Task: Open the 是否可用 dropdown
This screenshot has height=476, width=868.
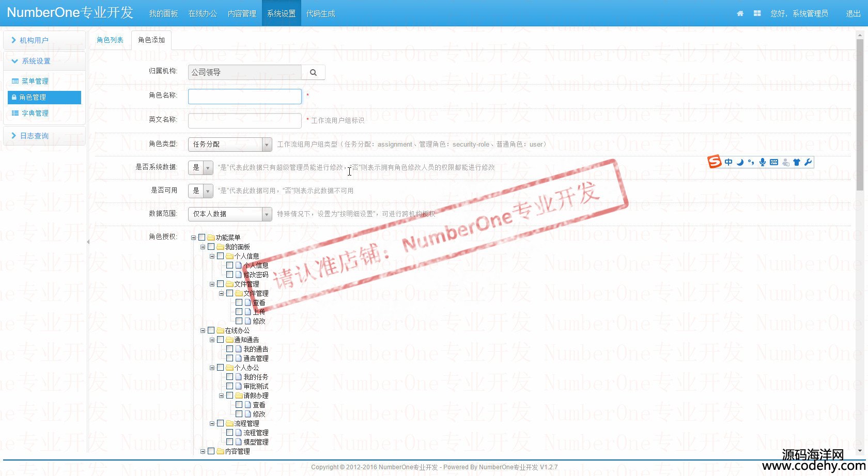Action: tap(200, 191)
